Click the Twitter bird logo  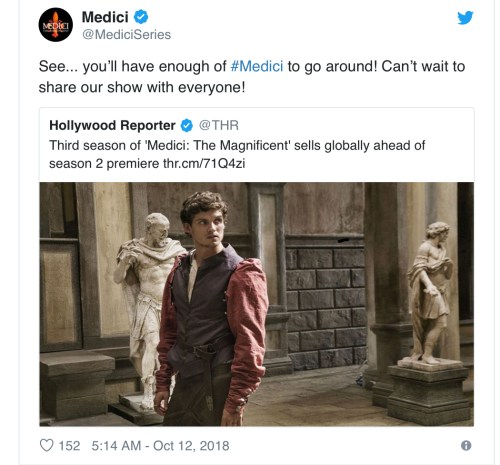(465, 18)
